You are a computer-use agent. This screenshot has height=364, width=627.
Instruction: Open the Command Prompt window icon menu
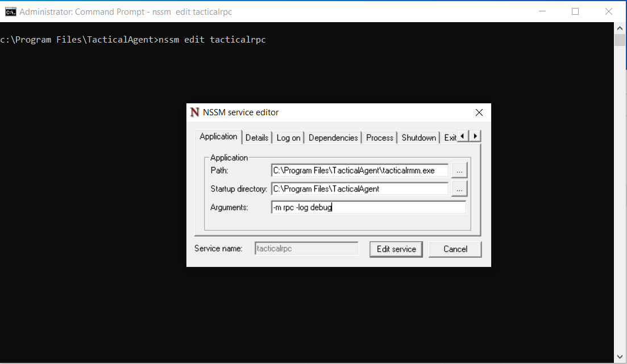point(11,11)
